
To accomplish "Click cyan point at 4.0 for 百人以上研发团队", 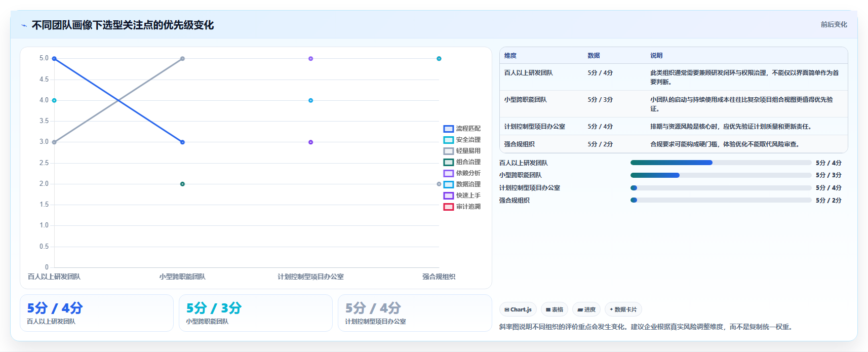I will pos(54,100).
